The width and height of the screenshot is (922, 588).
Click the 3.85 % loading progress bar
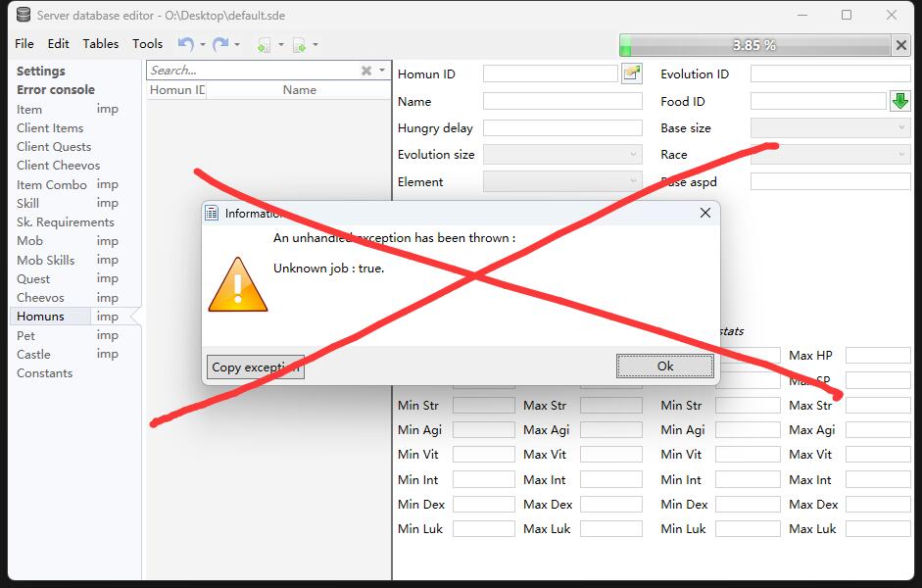tap(754, 45)
